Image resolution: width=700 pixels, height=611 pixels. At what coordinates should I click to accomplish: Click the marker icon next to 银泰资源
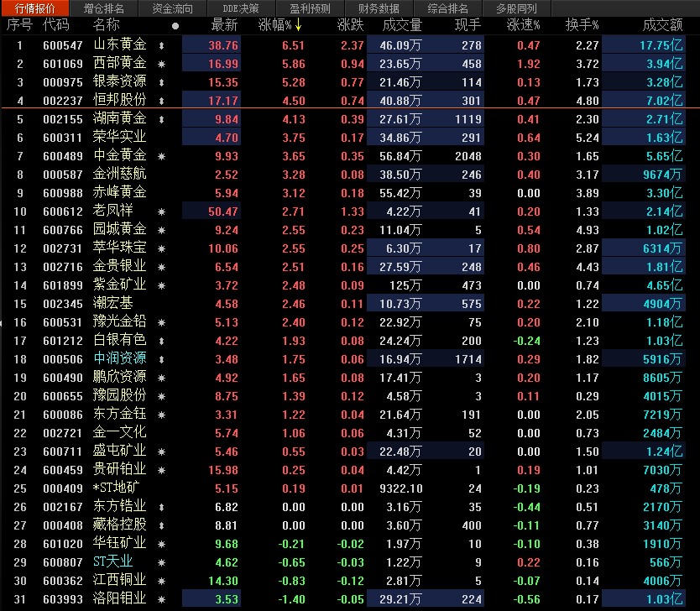162,82
